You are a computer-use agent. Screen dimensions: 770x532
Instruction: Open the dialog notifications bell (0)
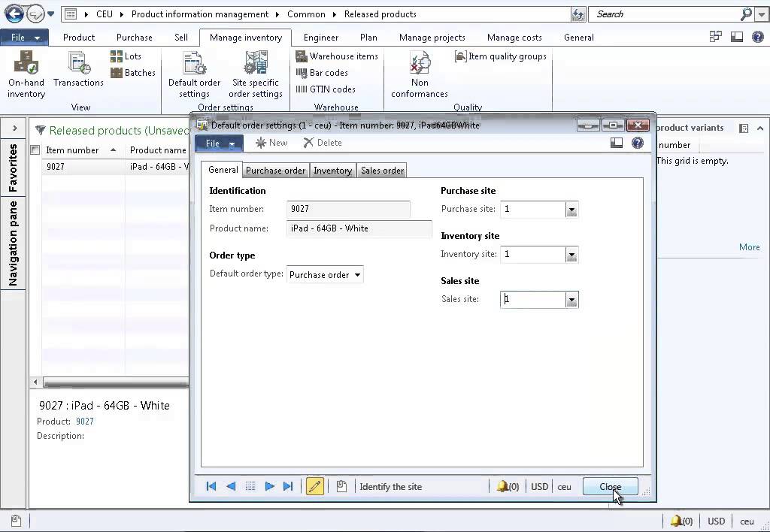[x=508, y=486]
